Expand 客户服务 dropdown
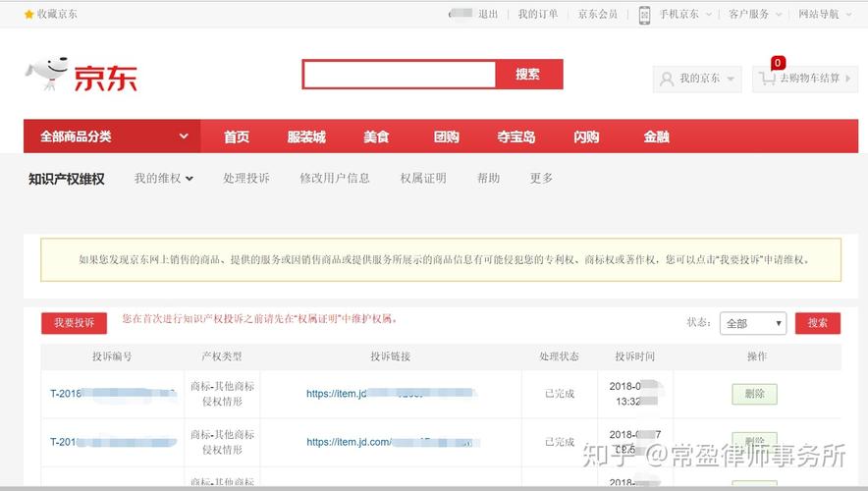This screenshot has width=868, height=491. click(x=755, y=15)
